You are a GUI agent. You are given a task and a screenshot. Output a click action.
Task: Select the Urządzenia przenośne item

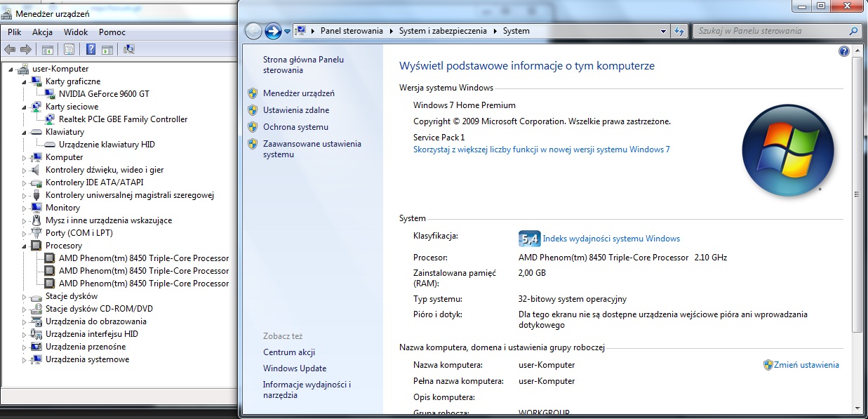[86, 347]
